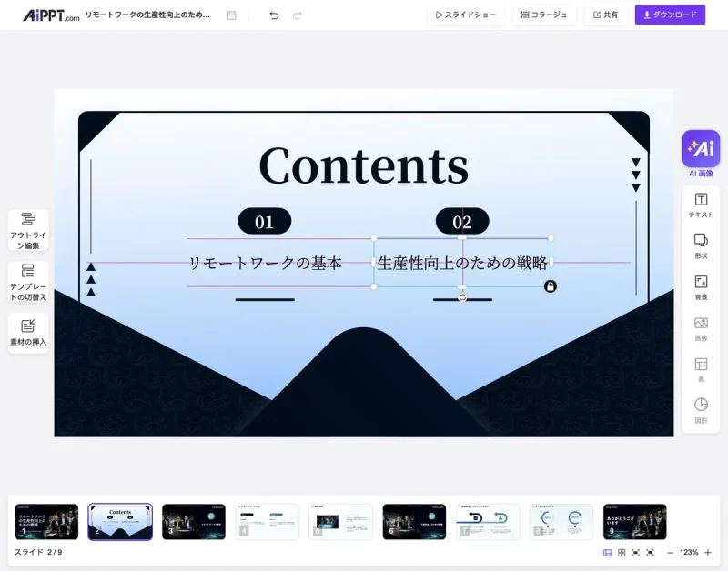Open the 図形 chart tool
728x571 pixels.
[701, 409]
